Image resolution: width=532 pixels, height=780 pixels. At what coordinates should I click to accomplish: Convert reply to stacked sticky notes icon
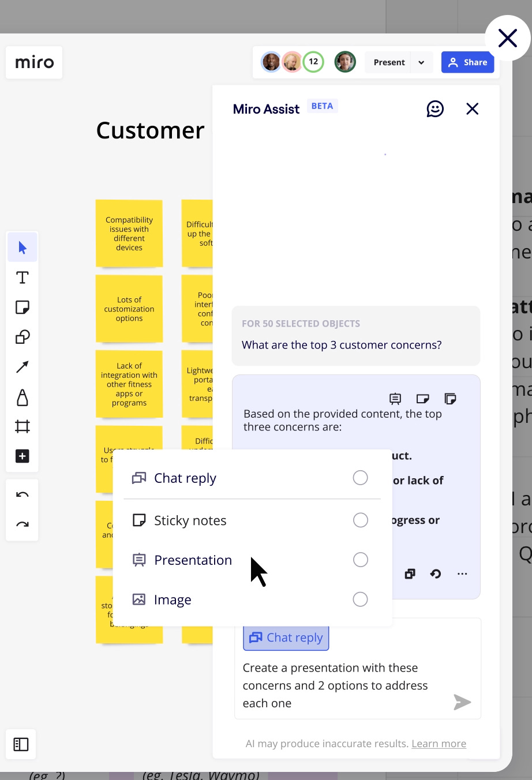coord(451,398)
